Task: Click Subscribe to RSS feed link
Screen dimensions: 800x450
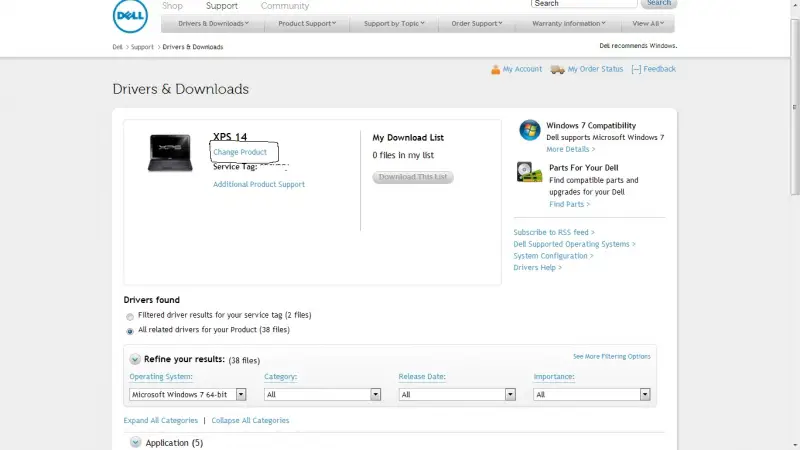Action: tap(554, 232)
